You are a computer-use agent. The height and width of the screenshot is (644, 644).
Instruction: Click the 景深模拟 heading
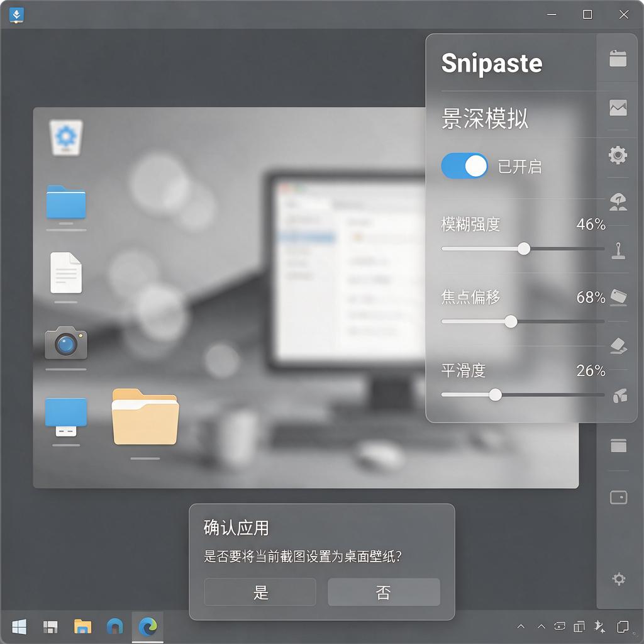point(485,119)
